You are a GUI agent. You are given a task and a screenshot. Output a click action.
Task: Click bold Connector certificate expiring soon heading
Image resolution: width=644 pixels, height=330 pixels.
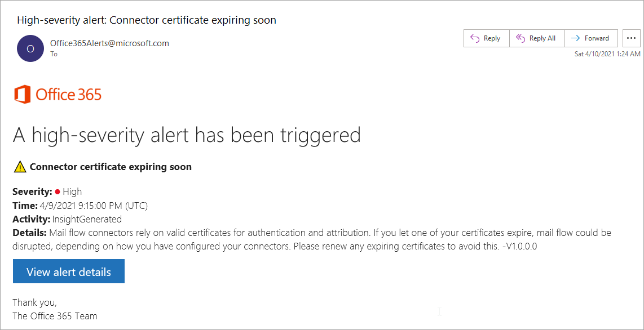coord(111,167)
